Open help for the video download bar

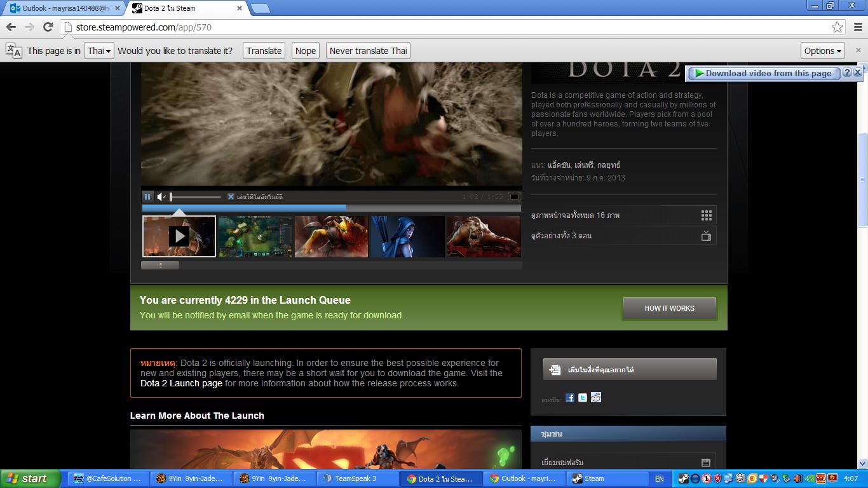[x=847, y=73]
